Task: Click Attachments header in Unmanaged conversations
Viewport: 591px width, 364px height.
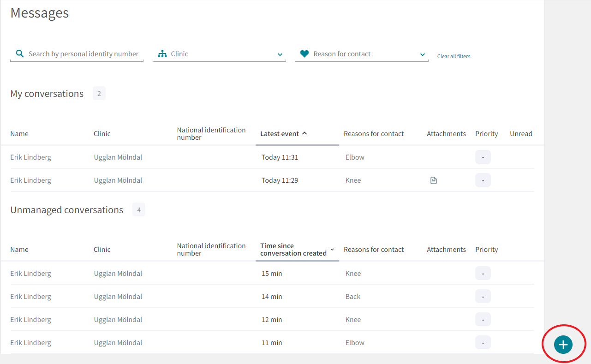Action: pyautogui.click(x=446, y=250)
